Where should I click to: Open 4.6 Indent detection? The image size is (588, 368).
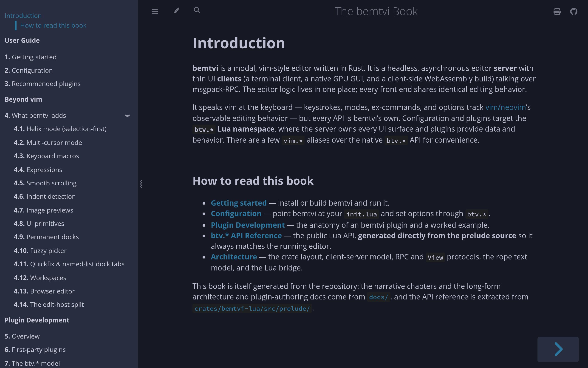tap(45, 196)
